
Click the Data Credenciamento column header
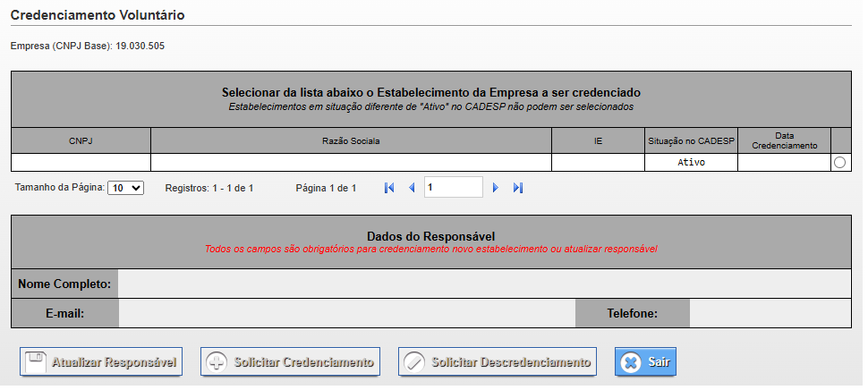point(784,140)
